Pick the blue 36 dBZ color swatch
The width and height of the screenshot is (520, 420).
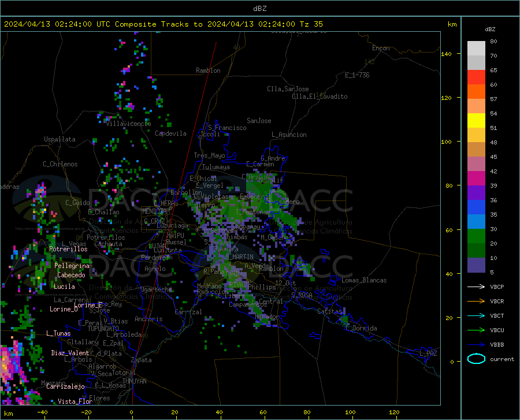click(476, 207)
